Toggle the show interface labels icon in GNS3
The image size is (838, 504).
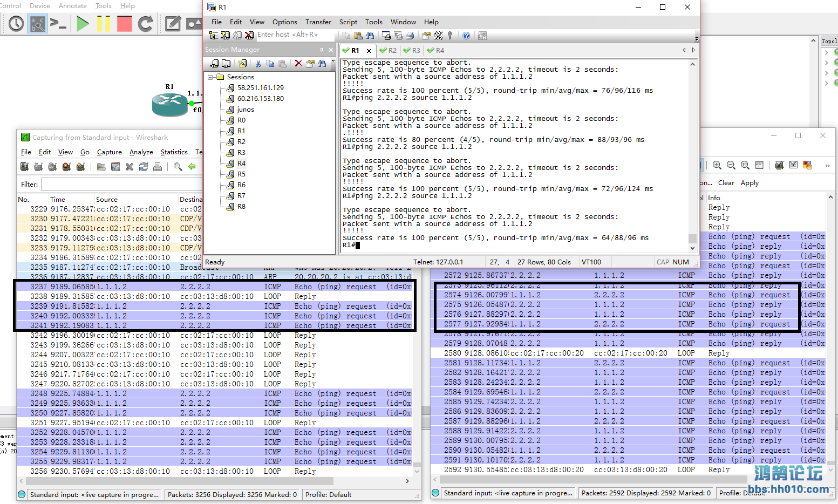tap(38, 24)
